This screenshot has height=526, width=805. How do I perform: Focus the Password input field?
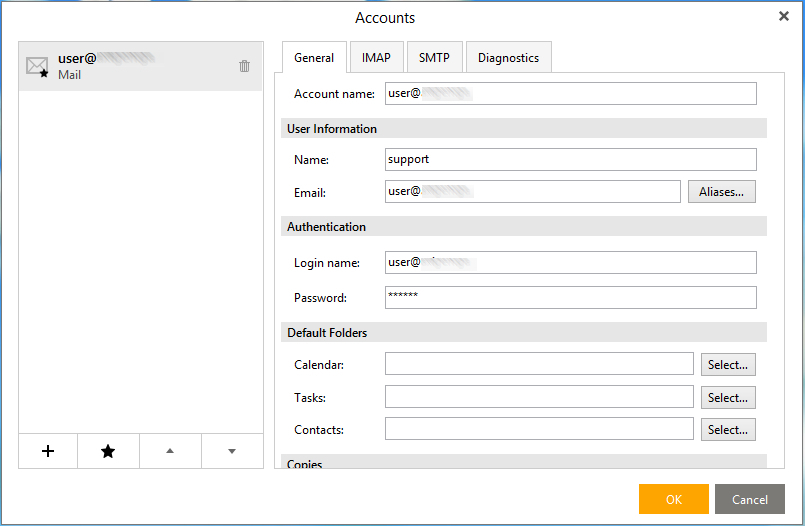click(x=570, y=298)
